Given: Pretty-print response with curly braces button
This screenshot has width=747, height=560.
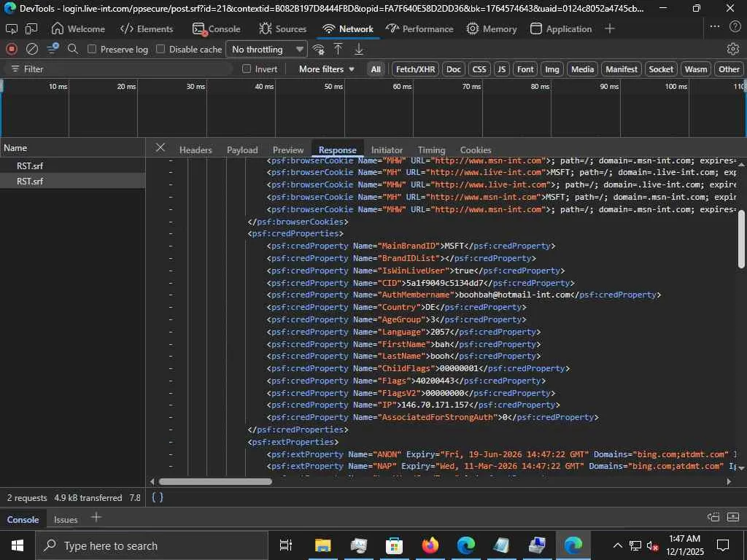Looking at the screenshot, I should click(x=157, y=497).
